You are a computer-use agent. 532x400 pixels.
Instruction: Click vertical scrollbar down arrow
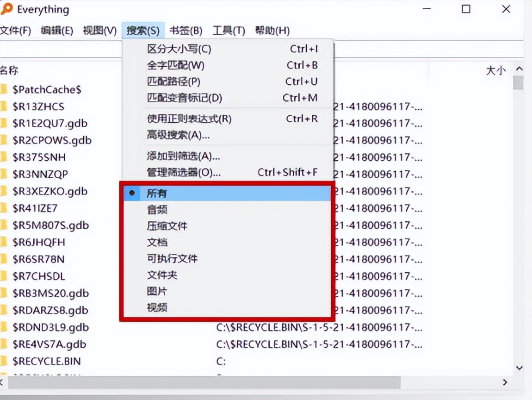coord(519,368)
